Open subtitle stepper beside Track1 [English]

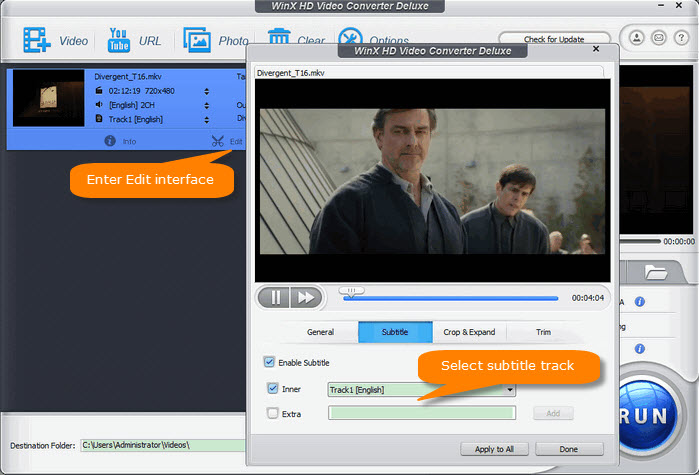206,120
